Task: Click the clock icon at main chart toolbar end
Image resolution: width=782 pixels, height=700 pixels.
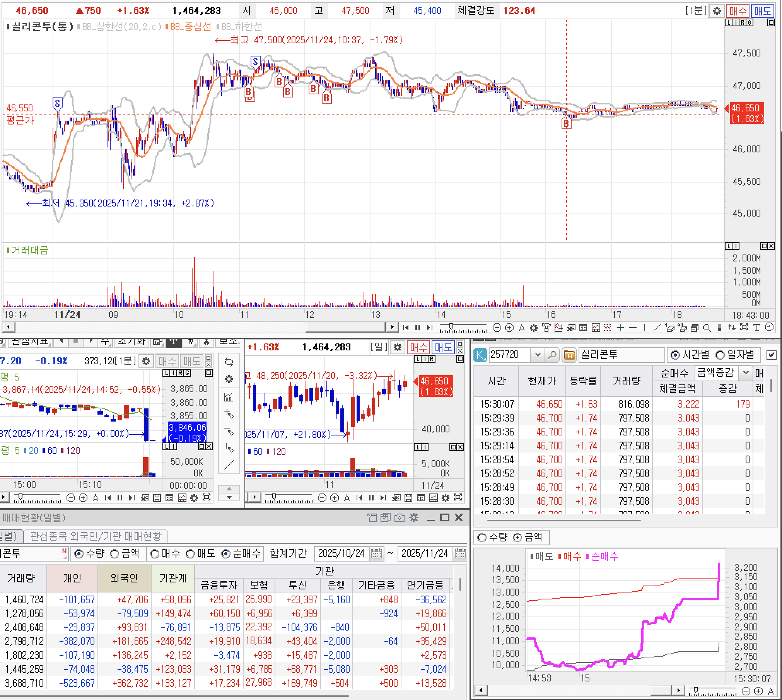Action: (769, 327)
